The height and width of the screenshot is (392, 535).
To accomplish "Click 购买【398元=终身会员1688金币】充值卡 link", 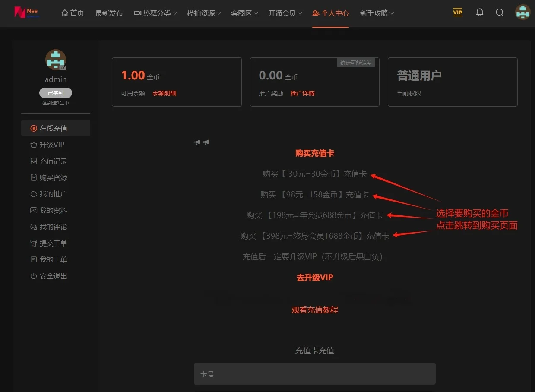I will pos(315,236).
